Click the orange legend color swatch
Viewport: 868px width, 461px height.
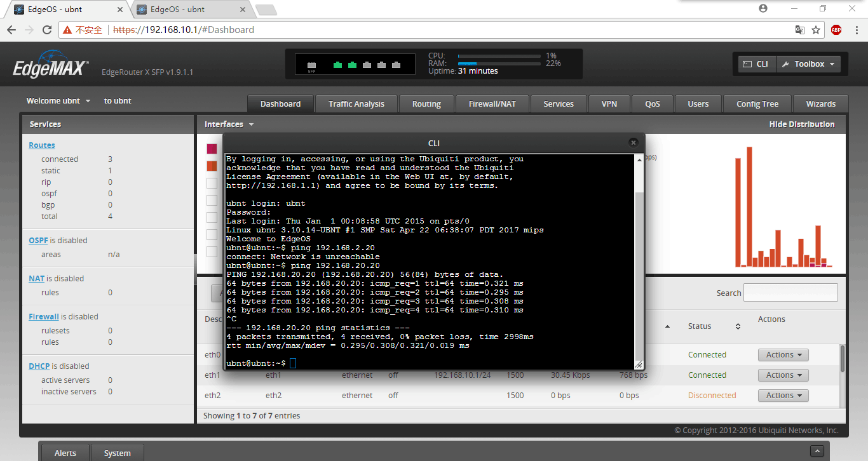tap(212, 166)
